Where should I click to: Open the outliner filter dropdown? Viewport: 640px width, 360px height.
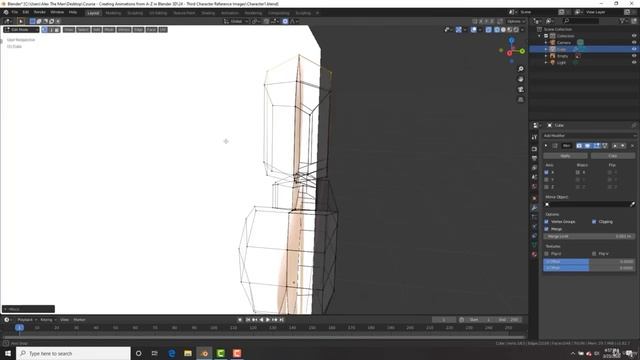coord(623,20)
